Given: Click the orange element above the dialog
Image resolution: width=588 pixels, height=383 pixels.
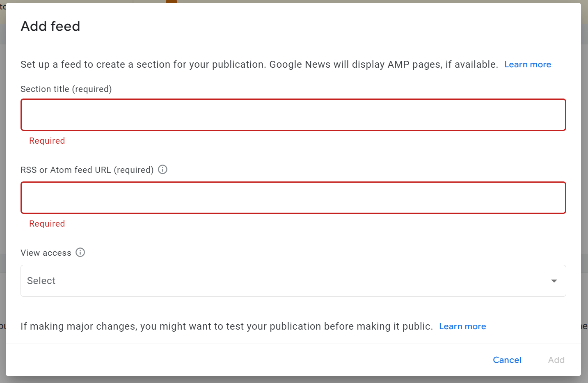Looking at the screenshot, I should (x=171, y=1).
